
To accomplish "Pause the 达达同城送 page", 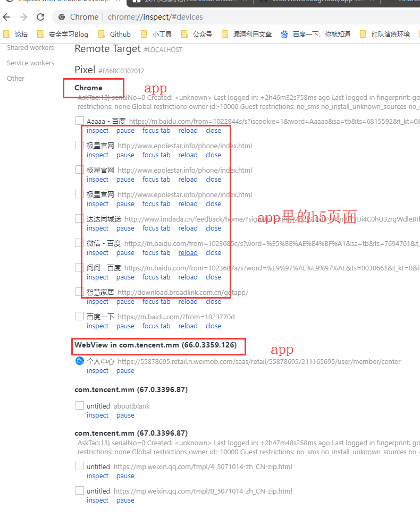I will (x=125, y=228).
